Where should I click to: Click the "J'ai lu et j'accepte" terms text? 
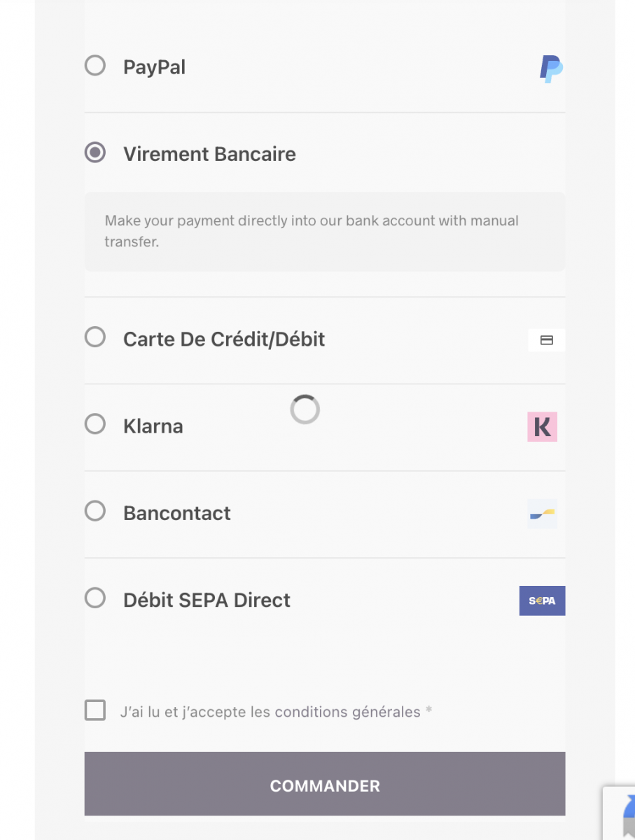tap(270, 712)
